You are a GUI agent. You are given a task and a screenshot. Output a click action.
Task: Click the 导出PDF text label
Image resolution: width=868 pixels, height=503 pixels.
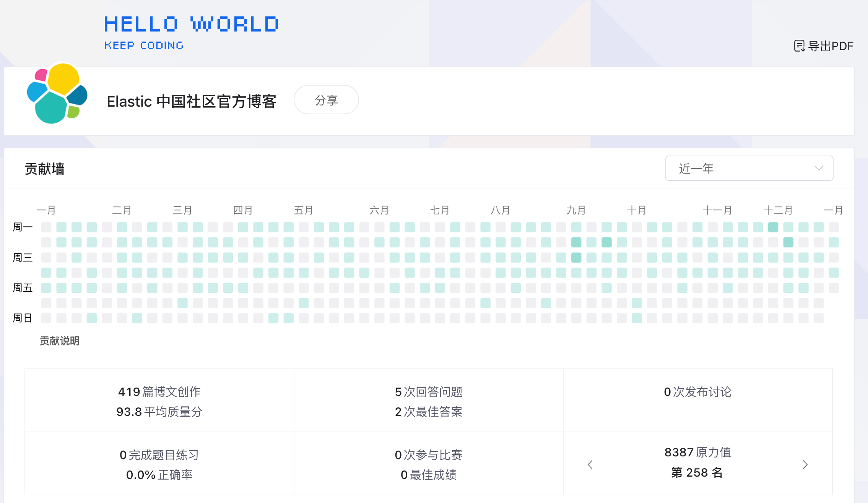click(831, 46)
